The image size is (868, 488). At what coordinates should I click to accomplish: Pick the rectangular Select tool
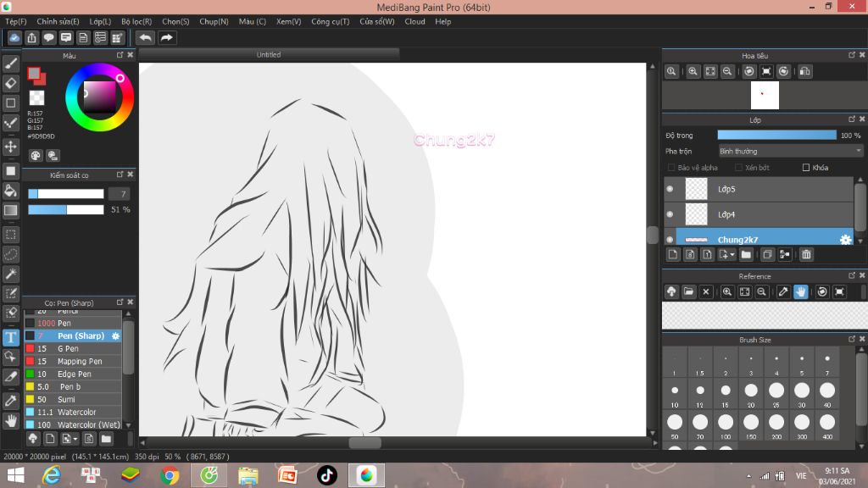point(10,235)
